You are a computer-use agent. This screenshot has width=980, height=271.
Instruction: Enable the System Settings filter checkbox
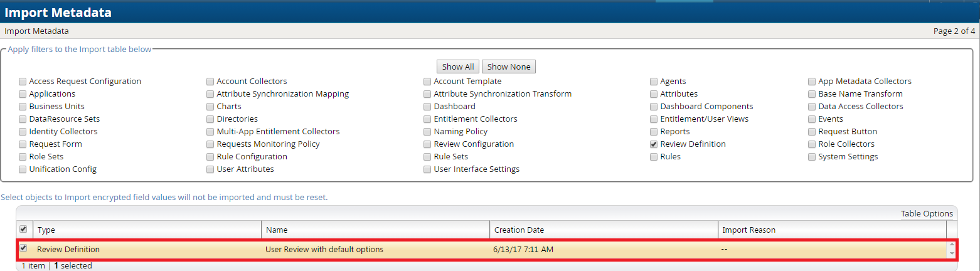[812, 157]
